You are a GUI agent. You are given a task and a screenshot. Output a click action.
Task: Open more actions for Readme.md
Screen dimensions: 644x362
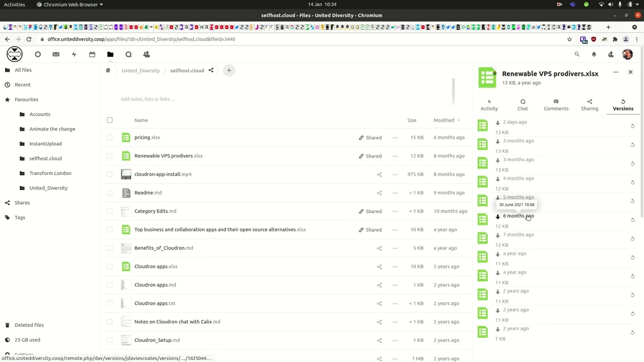[x=395, y=193]
